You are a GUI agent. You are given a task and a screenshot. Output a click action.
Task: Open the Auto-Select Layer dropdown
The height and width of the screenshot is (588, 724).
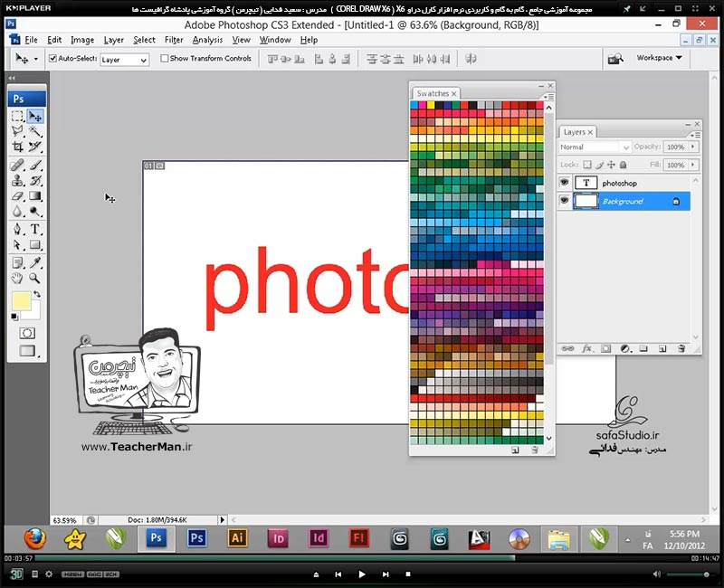(x=124, y=60)
